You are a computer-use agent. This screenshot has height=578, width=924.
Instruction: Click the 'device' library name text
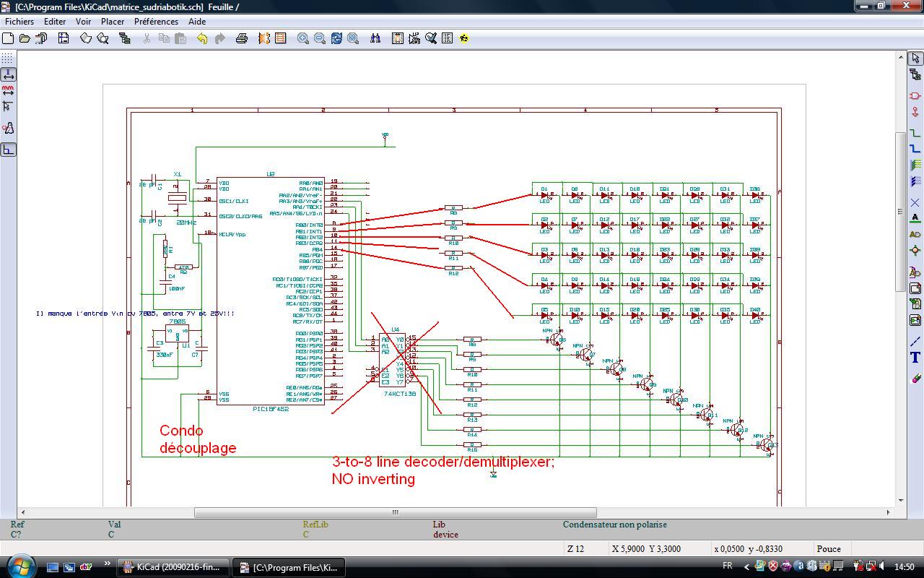(x=445, y=535)
